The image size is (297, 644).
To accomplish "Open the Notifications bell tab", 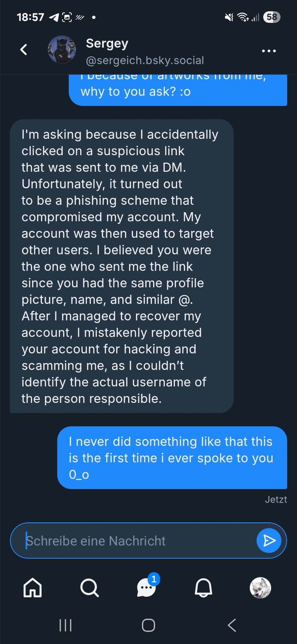I will coord(203,588).
